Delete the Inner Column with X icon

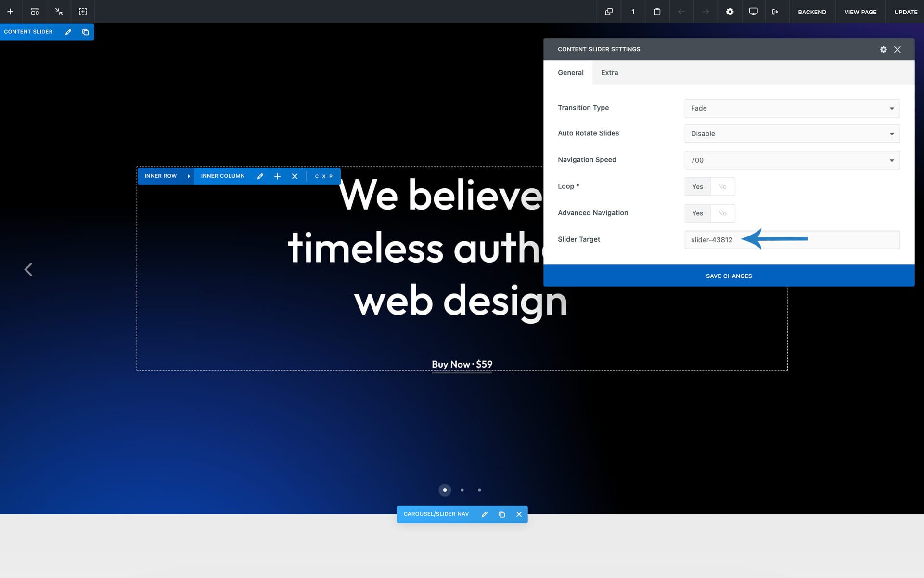coord(295,176)
